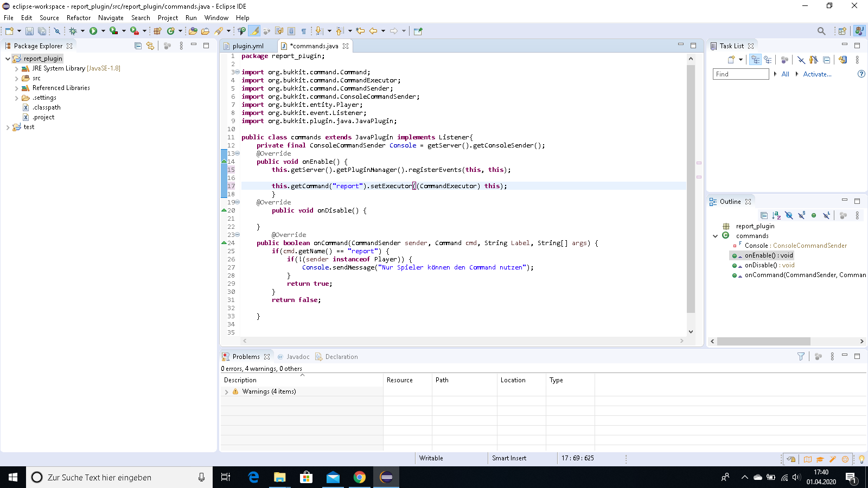Click the Resource column header in Problems
The height and width of the screenshot is (488, 868).
click(x=407, y=380)
